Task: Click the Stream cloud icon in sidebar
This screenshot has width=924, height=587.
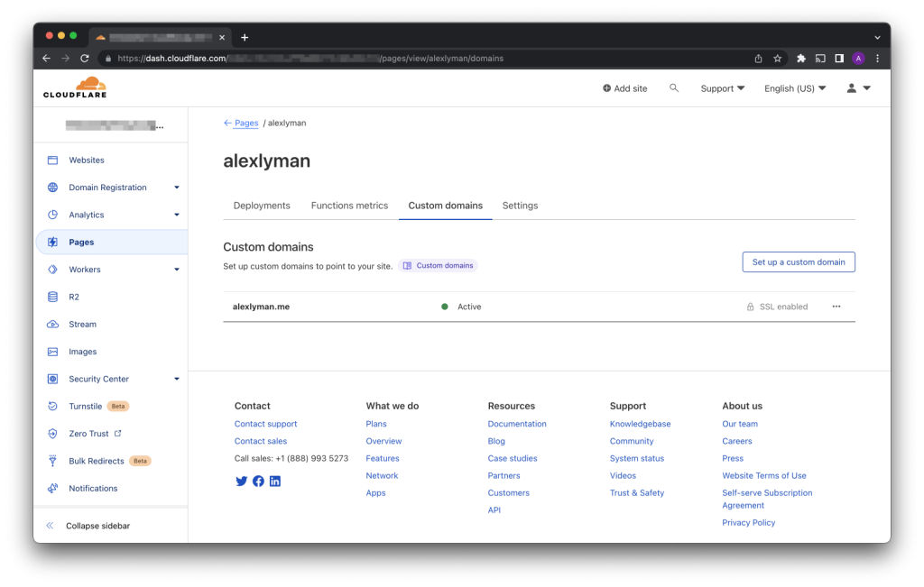Action: (52, 325)
